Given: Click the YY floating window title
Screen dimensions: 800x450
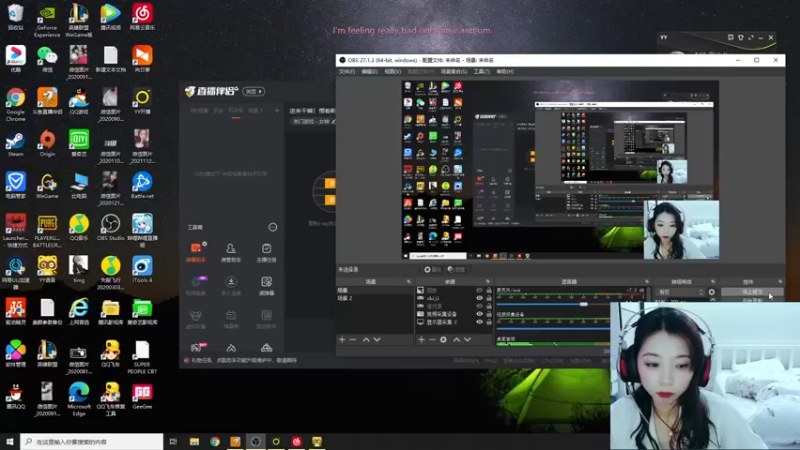Looking at the screenshot, I should click(664, 37).
